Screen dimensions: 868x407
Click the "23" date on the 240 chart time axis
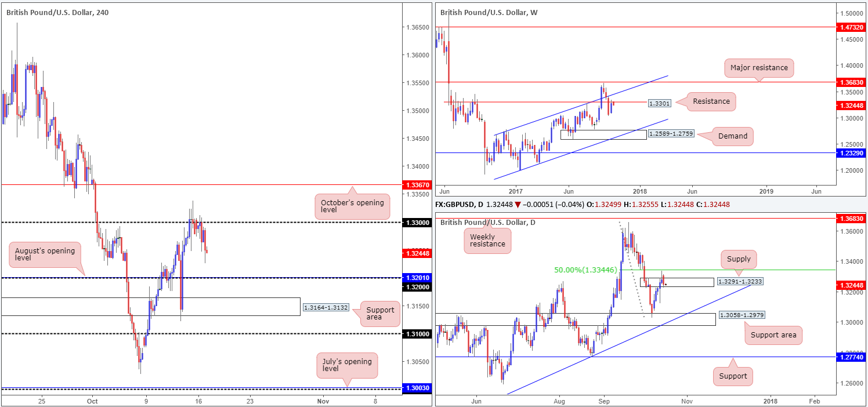[x=249, y=400]
